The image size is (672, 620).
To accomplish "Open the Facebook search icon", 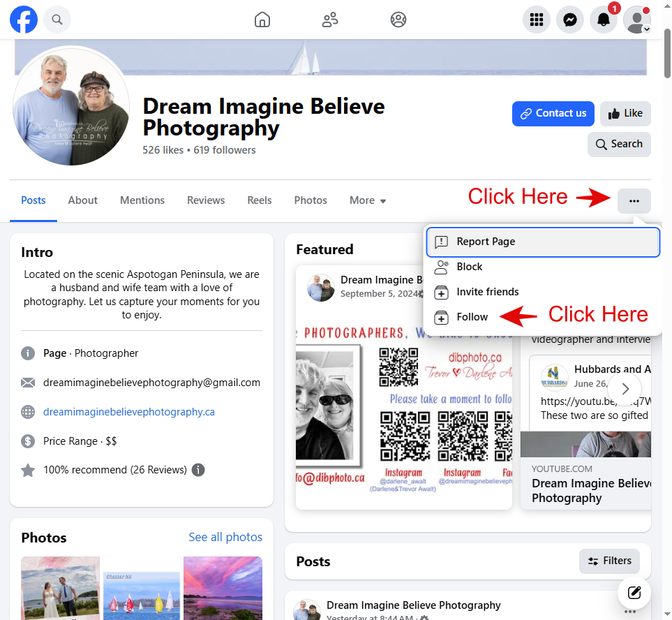I will (57, 20).
